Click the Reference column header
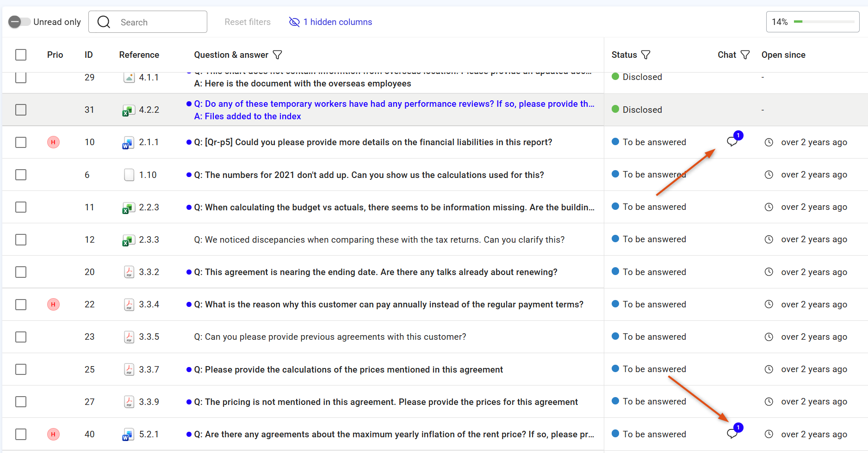The width and height of the screenshot is (868, 453). coord(139,55)
